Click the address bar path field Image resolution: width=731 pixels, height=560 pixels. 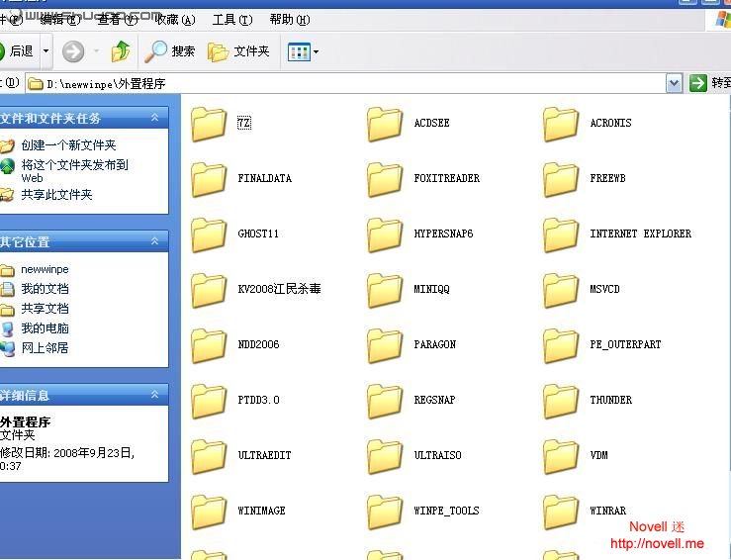346,83
